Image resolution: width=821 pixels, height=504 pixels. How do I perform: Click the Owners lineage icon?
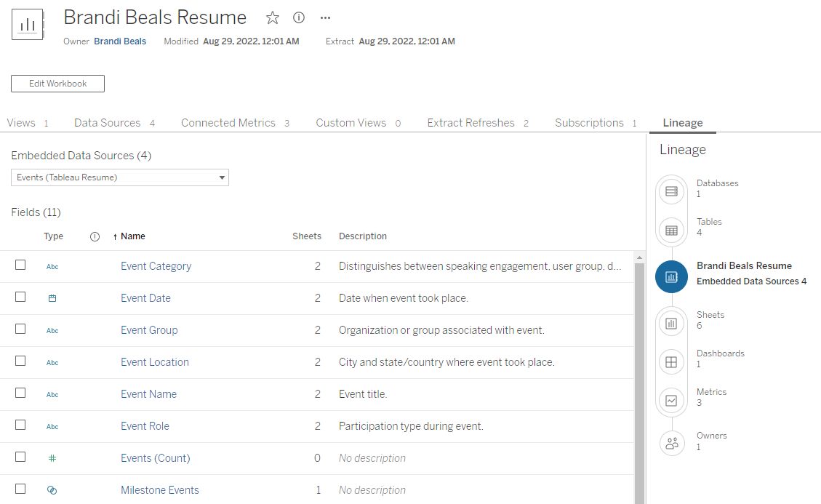click(671, 444)
